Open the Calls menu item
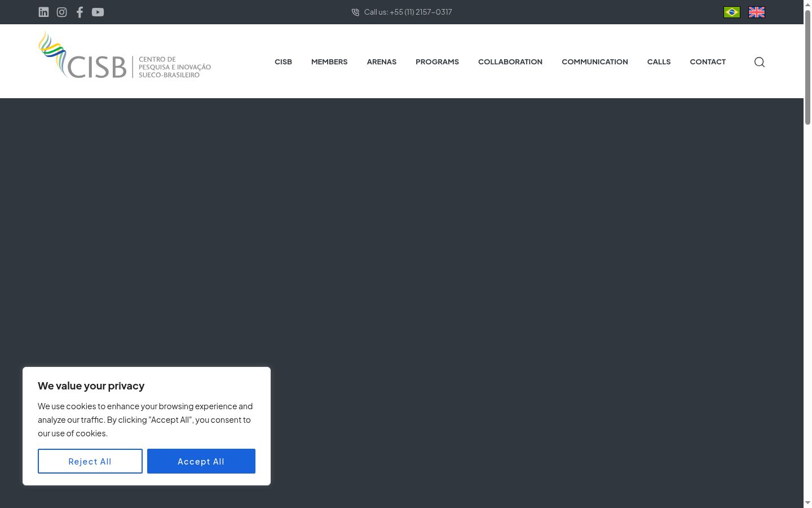The image size is (812, 508). pyautogui.click(x=659, y=62)
